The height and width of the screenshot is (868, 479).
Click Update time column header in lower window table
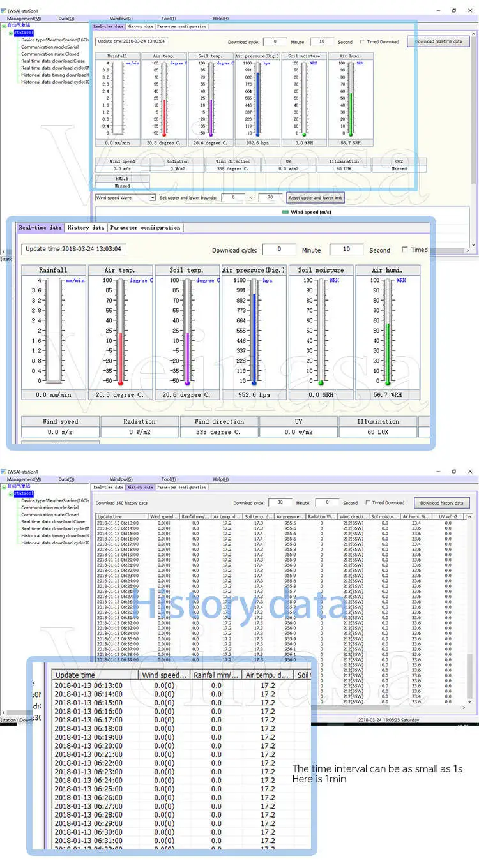pos(121,516)
